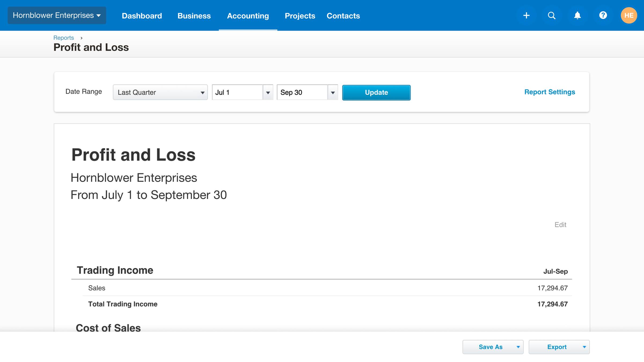Screen dimensions: 644x362
Task: Navigate back to Reports via breadcrumb
Action: click(x=64, y=38)
